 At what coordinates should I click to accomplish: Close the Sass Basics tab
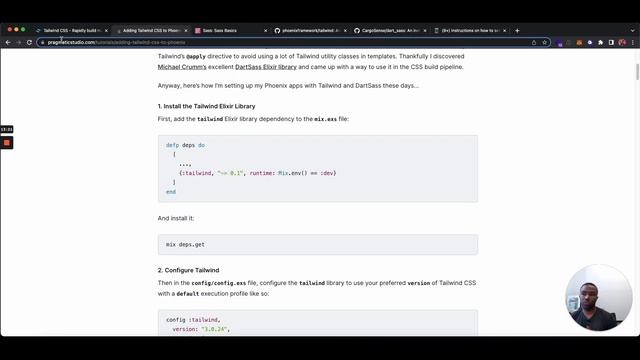266,31
